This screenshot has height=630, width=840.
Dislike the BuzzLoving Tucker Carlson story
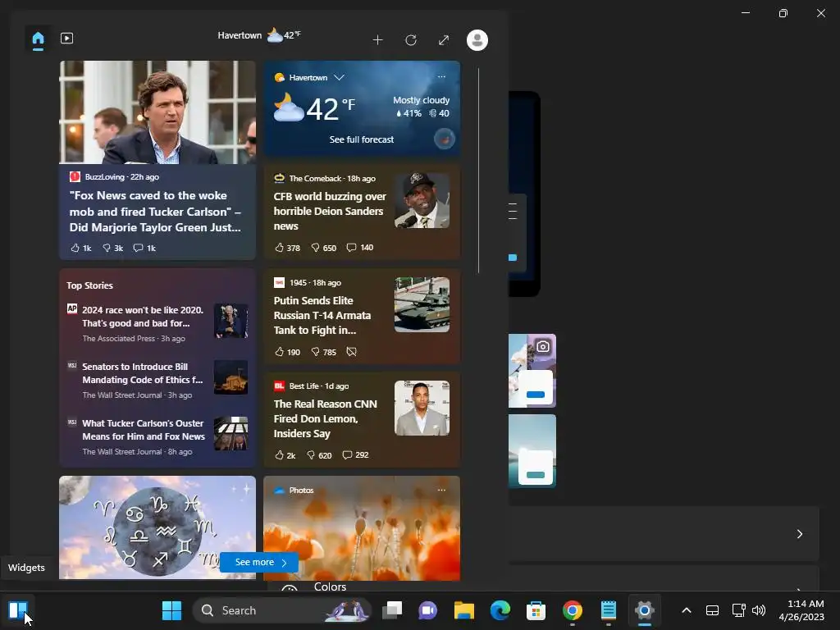(112, 248)
